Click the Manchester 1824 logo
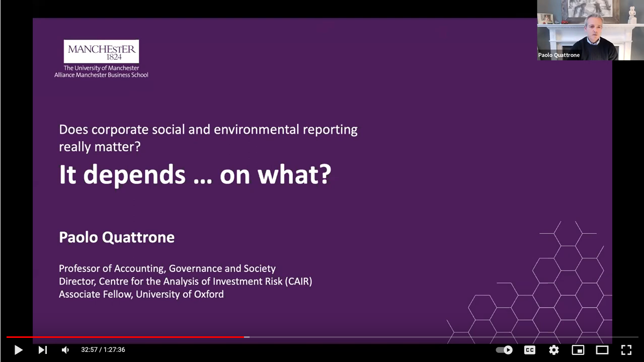The height and width of the screenshot is (362, 644). point(101,51)
